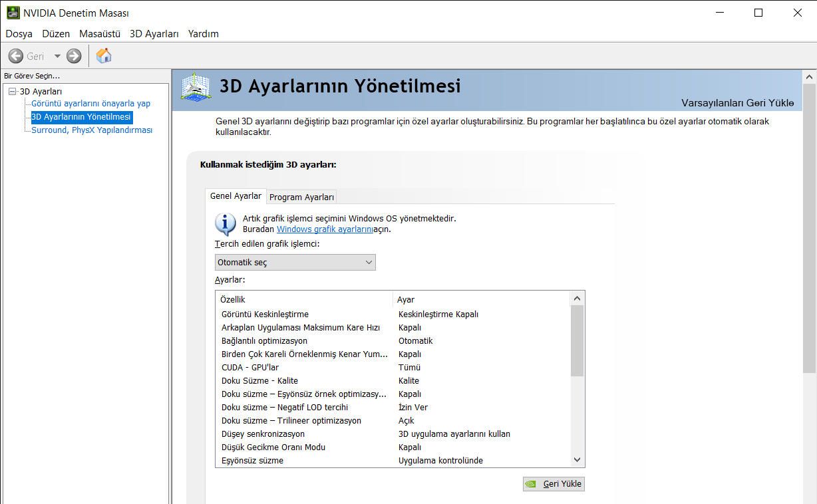Click the Kalite value for Doku Süzme
The image size is (817, 504).
coord(408,380)
